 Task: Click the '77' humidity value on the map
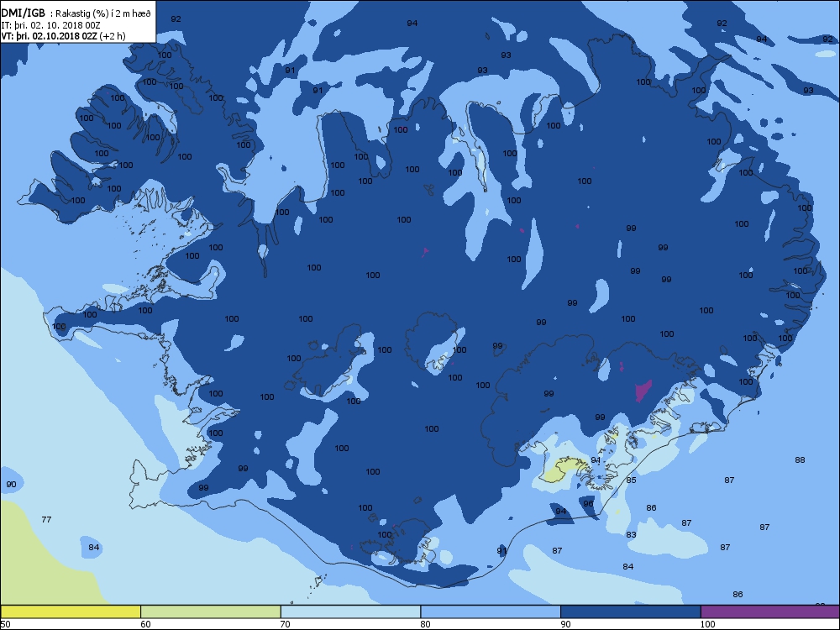[46, 519]
